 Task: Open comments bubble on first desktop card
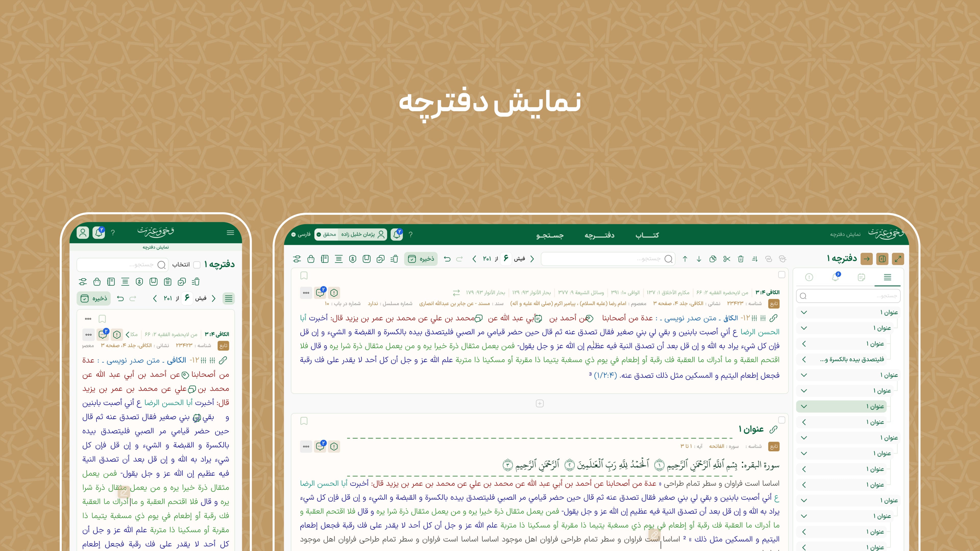[x=320, y=292]
